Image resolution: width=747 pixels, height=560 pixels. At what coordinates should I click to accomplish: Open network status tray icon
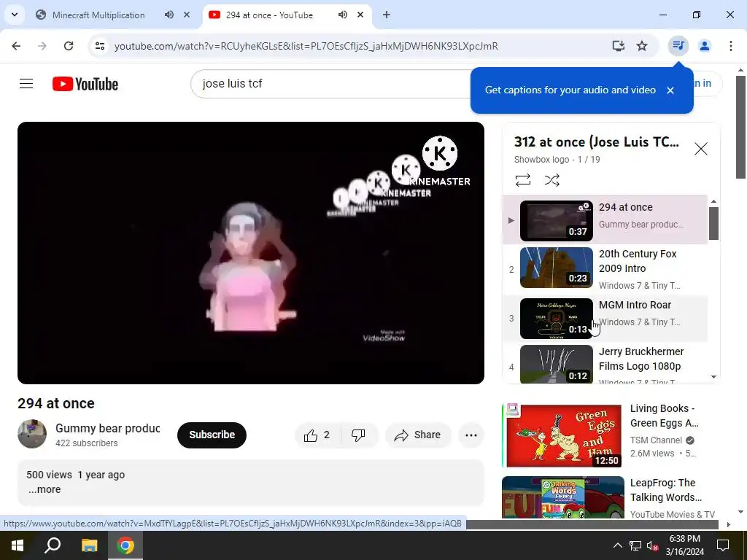coord(635,545)
